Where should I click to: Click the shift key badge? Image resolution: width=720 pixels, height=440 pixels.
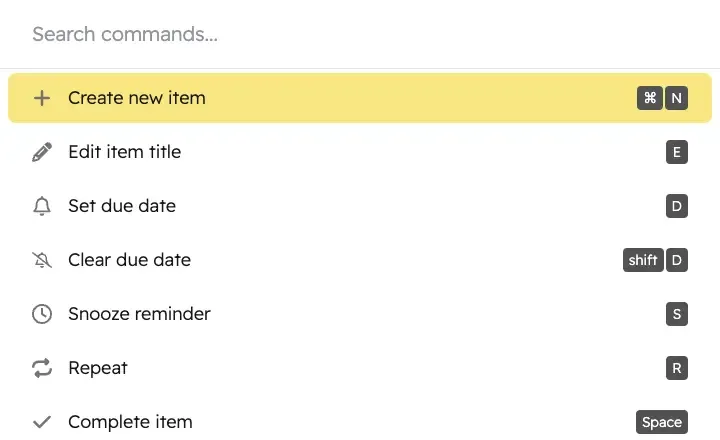click(643, 260)
